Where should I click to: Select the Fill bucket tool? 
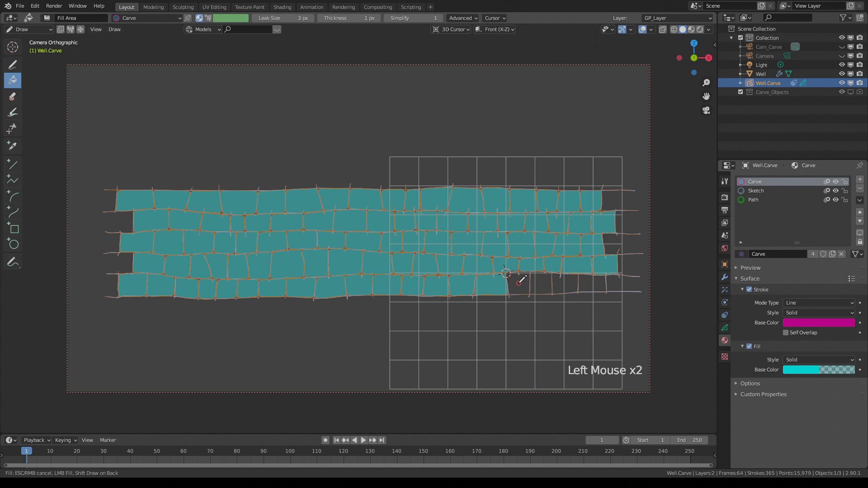(13, 80)
